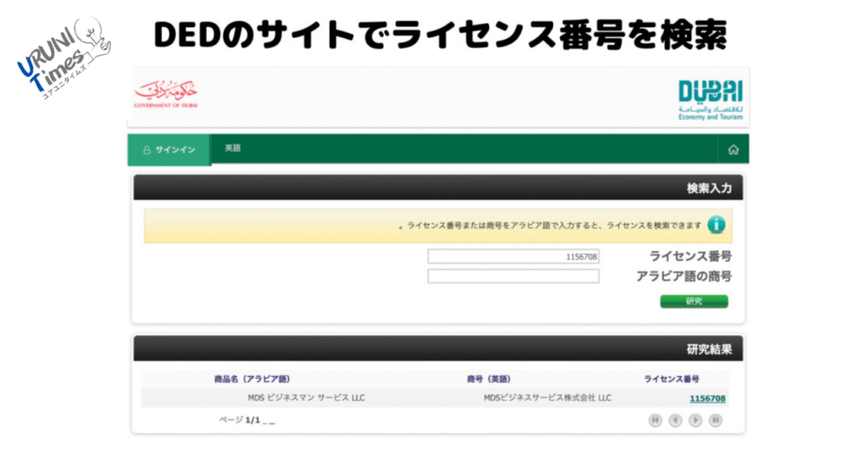The height and width of the screenshot is (454, 868).
Task: Focus the empty アラビア語の商号 input field
Action: pyautogui.click(x=513, y=276)
